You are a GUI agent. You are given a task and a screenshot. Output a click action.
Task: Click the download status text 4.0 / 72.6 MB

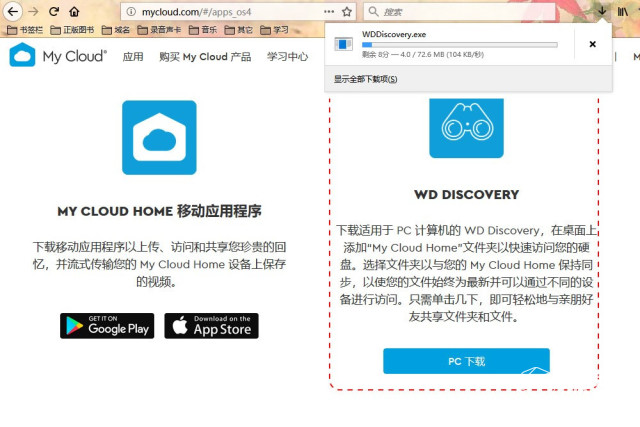[423, 54]
